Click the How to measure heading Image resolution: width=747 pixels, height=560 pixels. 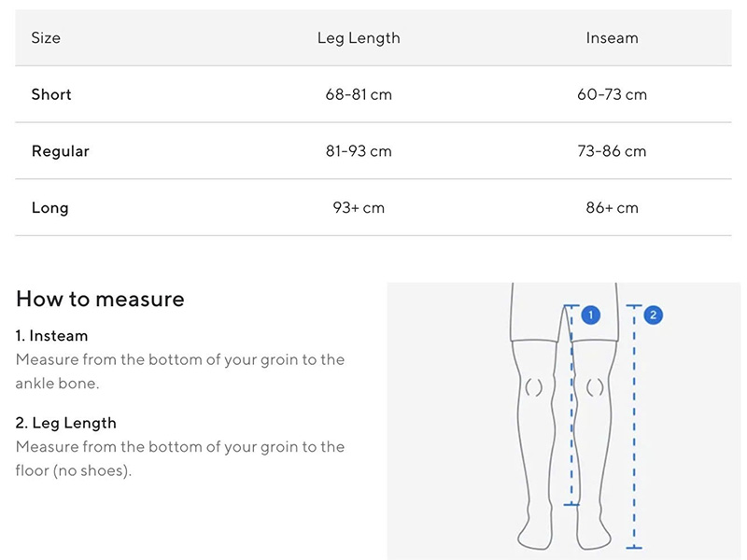point(100,299)
